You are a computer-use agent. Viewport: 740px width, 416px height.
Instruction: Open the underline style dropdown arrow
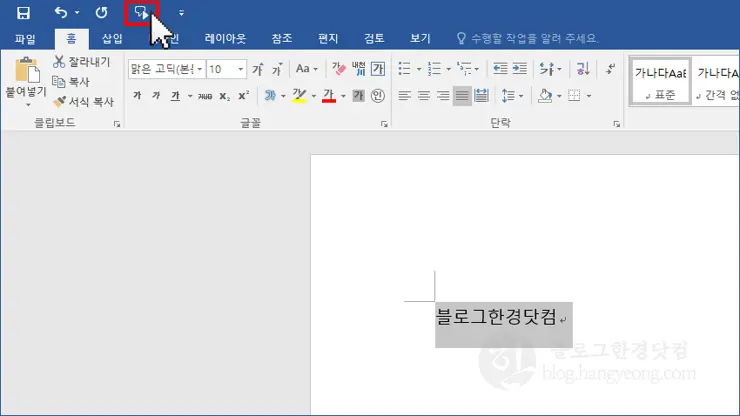tap(190, 96)
